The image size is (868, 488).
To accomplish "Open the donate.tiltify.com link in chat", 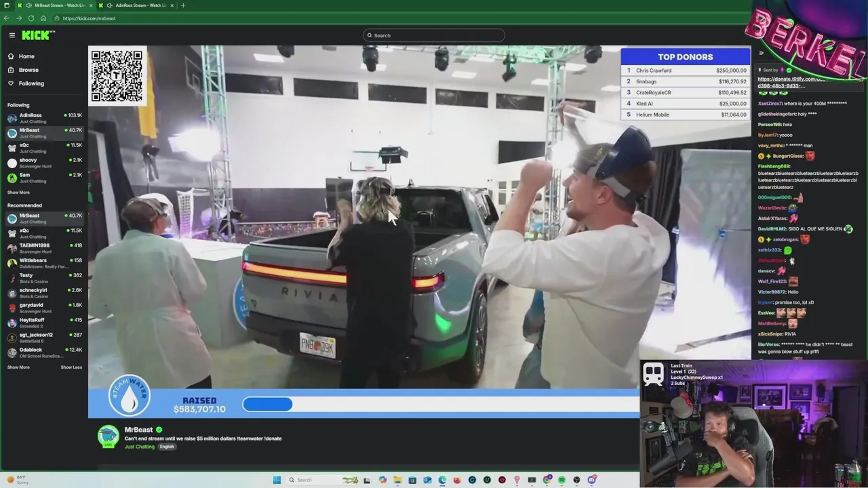I will [x=791, y=82].
